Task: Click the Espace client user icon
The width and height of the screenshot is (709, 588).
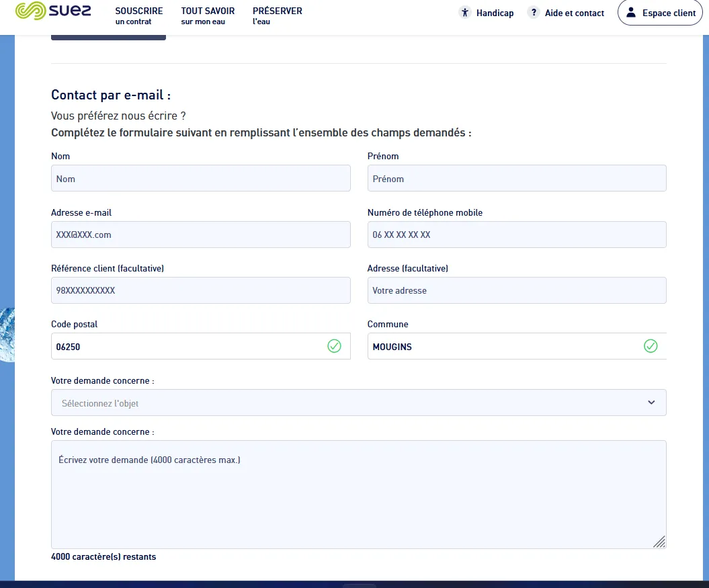Action: point(631,13)
